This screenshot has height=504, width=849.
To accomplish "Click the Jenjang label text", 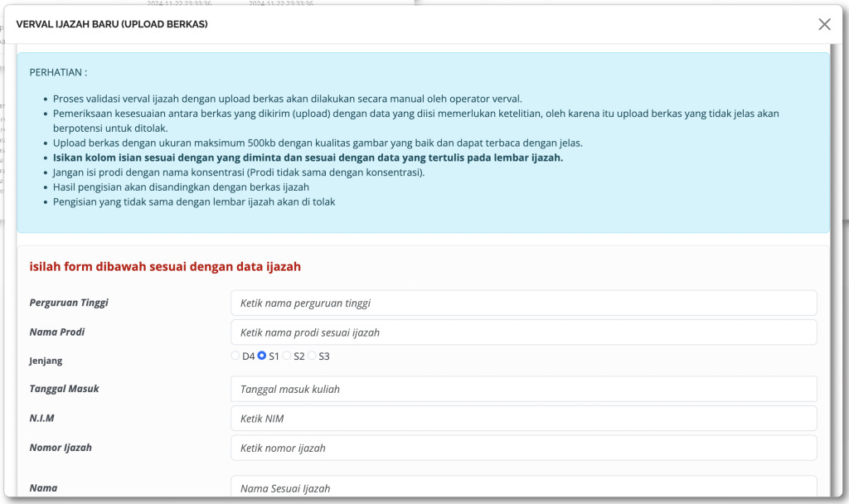I will tap(46, 361).
